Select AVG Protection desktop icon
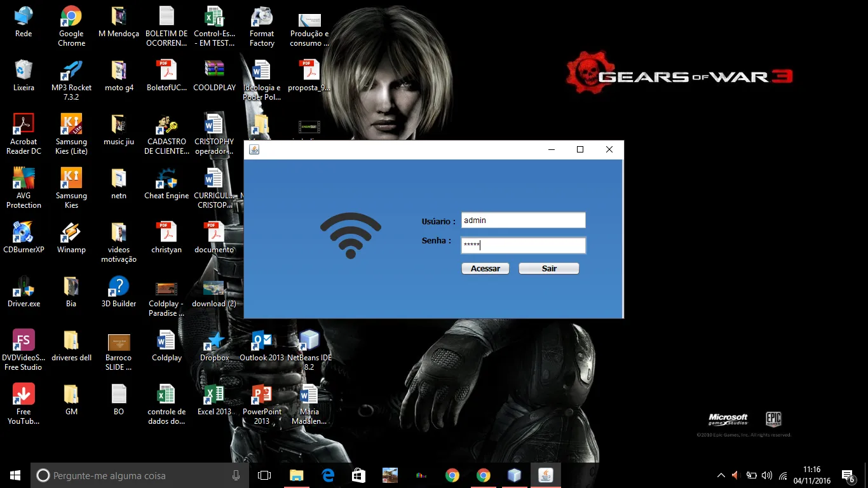The width and height of the screenshot is (868, 488). (24, 187)
